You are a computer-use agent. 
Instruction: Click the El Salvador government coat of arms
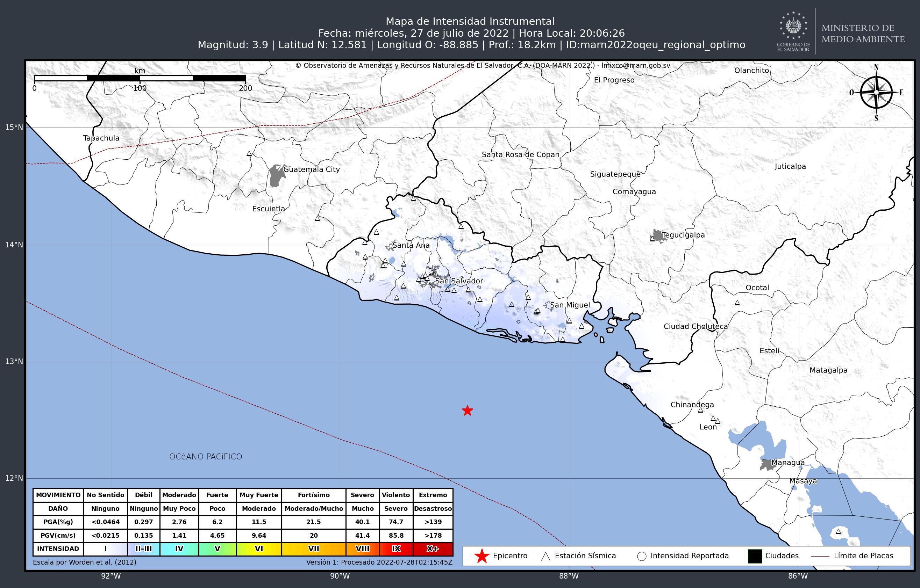tap(793, 27)
